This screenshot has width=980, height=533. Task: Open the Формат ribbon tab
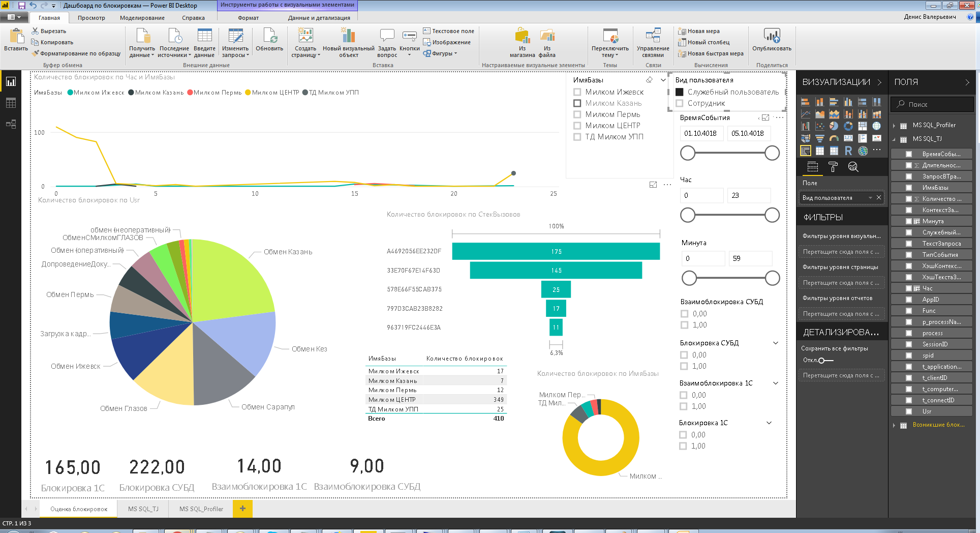[248, 18]
